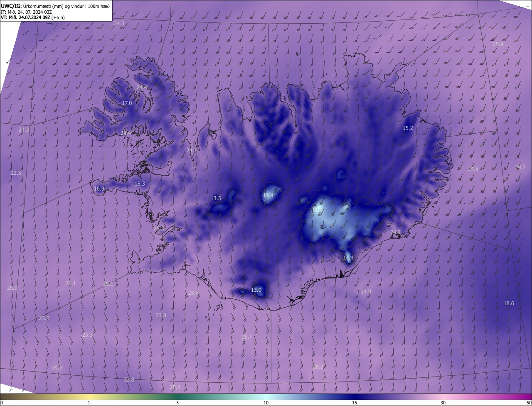Click the 24.2 value on the map
532x406 pixels.
[x=395, y=232]
